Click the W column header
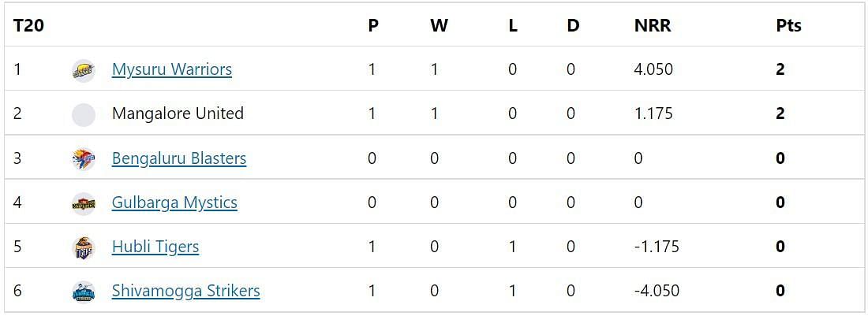The height and width of the screenshot is (316, 868). pyautogui.click(x=439, y=25)
